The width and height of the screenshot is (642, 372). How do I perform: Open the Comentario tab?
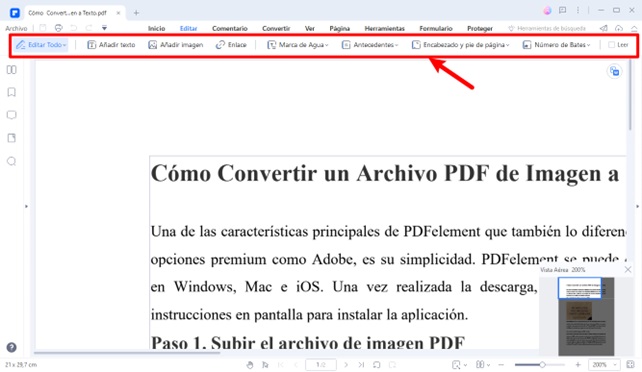click(230, 28)
